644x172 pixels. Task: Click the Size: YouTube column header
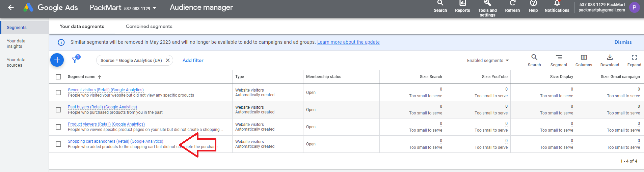point(495,77)
